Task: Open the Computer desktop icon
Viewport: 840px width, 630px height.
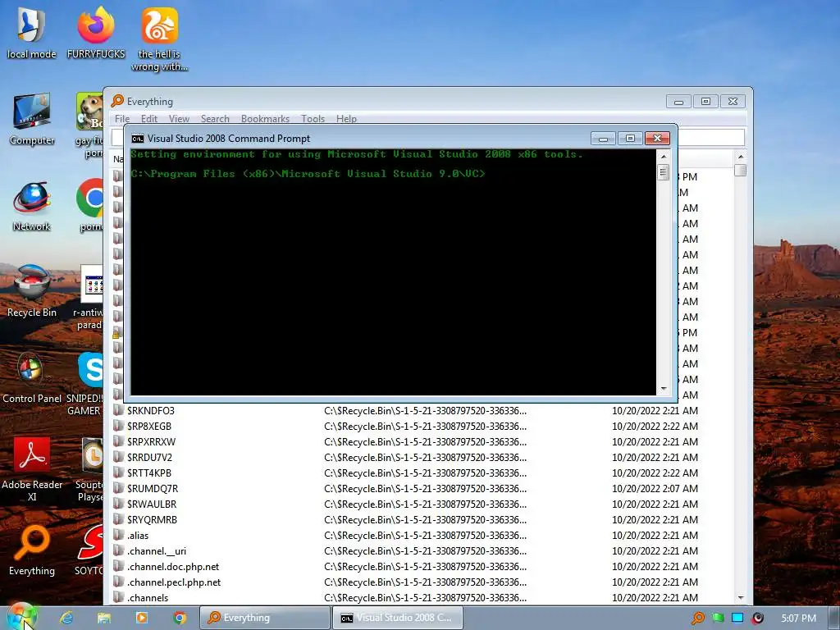Action: [x=32, y=119]
